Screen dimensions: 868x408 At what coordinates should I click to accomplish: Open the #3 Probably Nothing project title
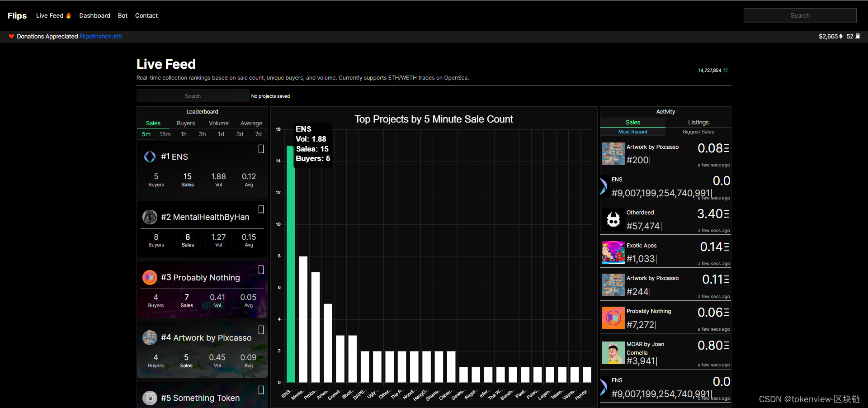200,277
